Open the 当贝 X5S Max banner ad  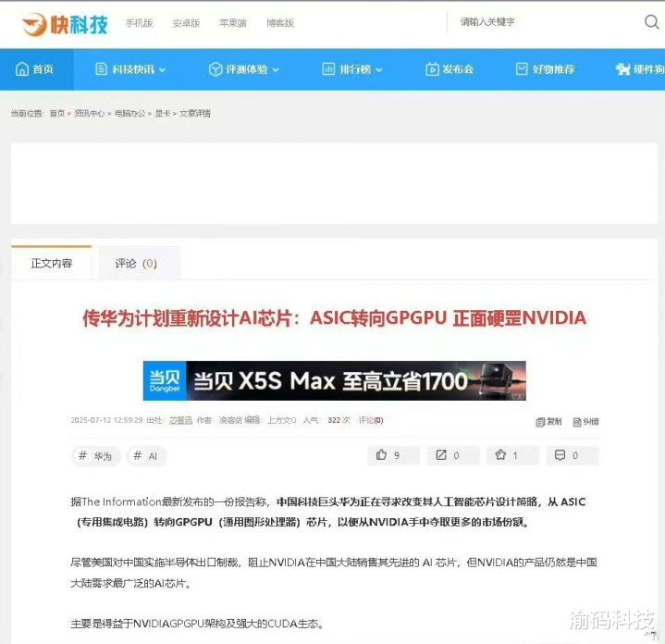pos(334,380)
